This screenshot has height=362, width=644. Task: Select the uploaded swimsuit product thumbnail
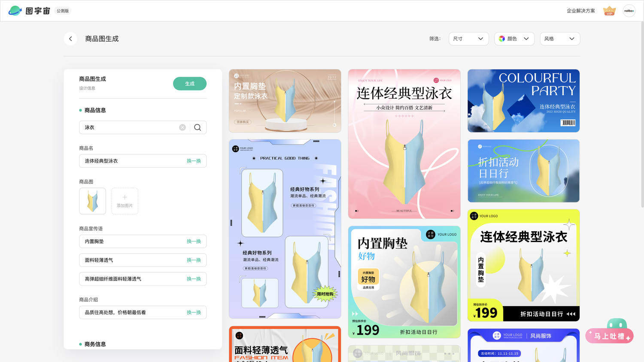93,201
